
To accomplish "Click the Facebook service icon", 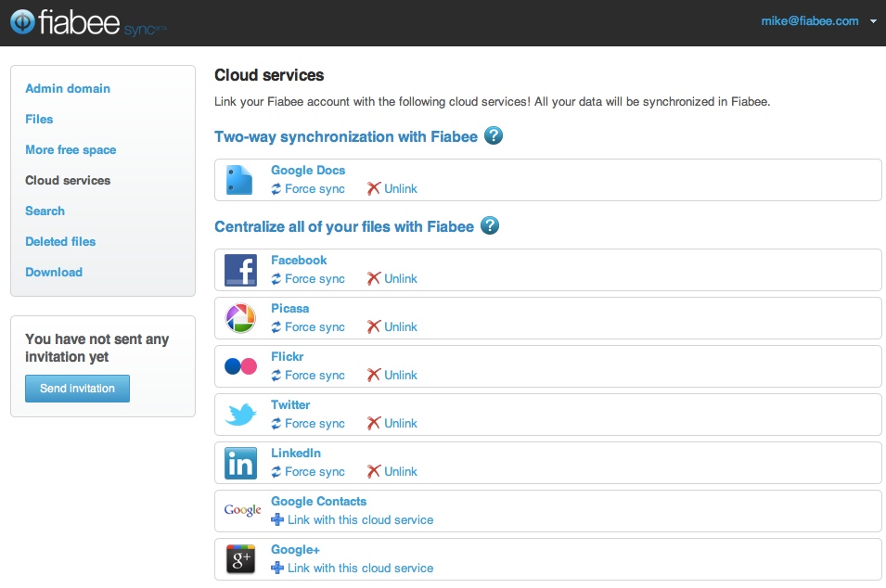I will pyautogui.click(x=240, y=270).
